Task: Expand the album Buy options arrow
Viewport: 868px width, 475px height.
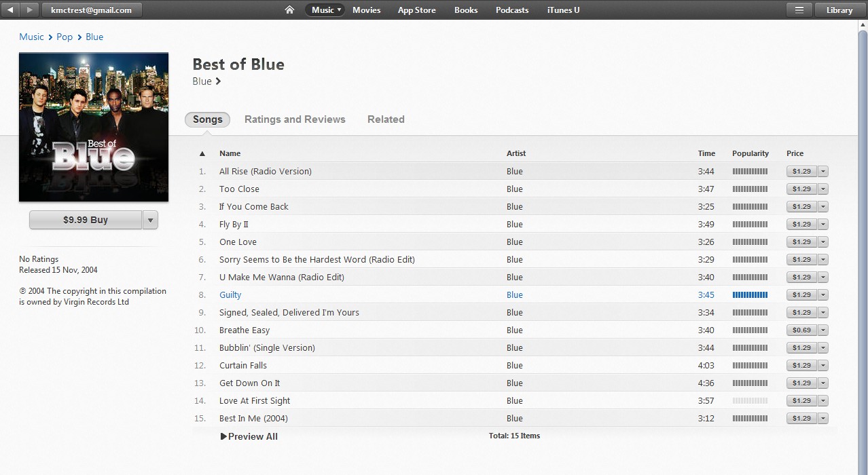Action: point(151,220)
